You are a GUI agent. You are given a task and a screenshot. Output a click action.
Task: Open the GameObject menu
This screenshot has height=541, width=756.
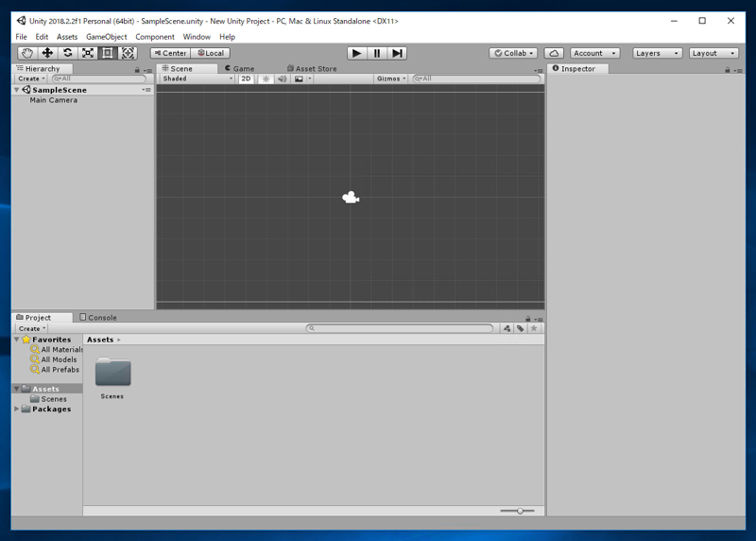(x=107, y=37)
